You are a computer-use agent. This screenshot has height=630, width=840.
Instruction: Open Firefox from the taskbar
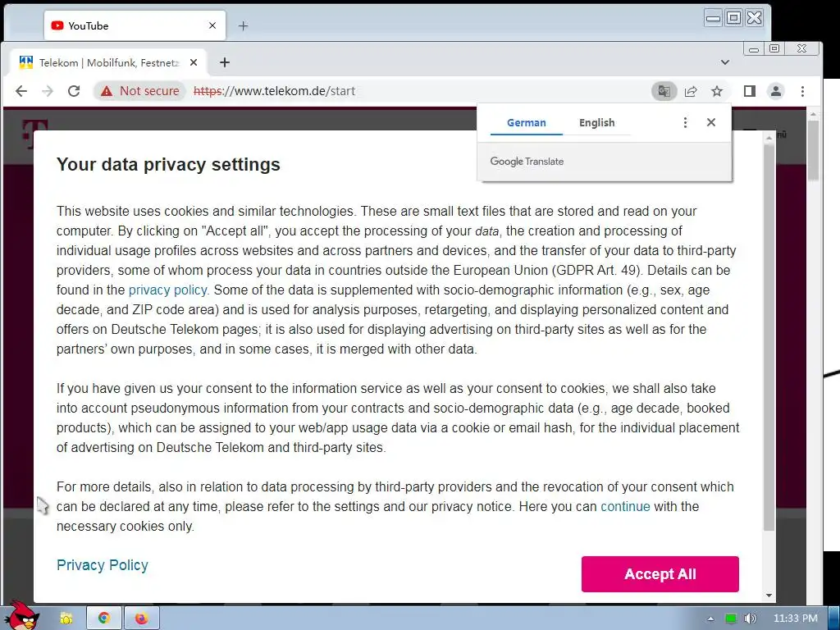coord(142,618)
